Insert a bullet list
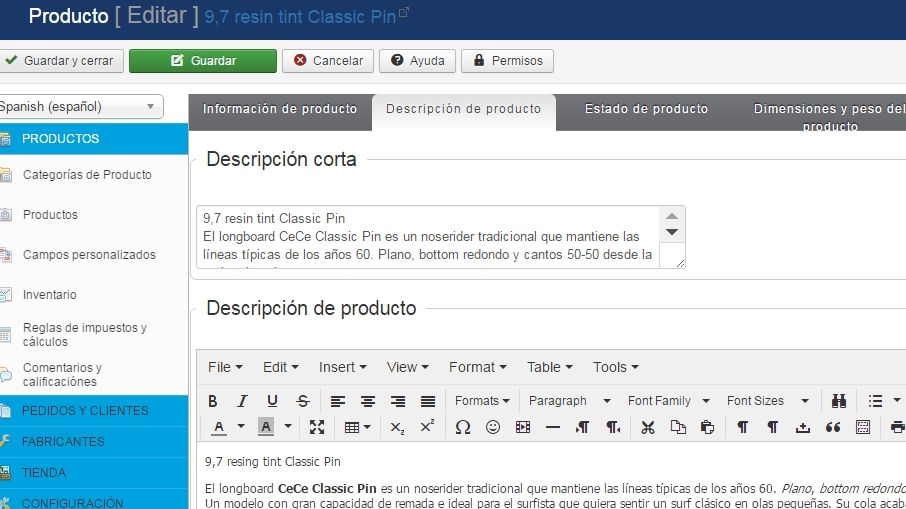Image resolution: width=906 pixels, height=509 pixels. tap(875, 401)
